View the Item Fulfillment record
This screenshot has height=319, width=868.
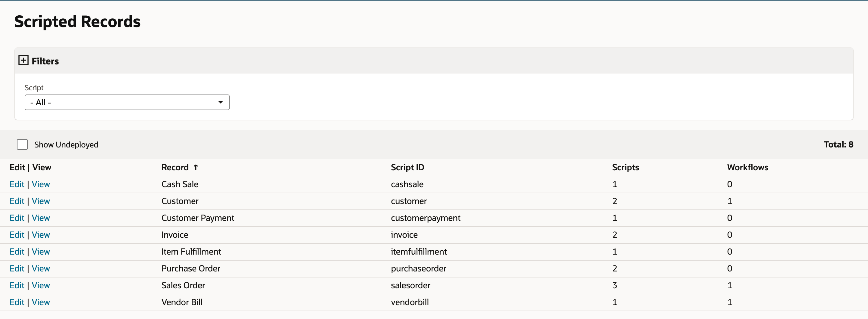click(41, 252)
